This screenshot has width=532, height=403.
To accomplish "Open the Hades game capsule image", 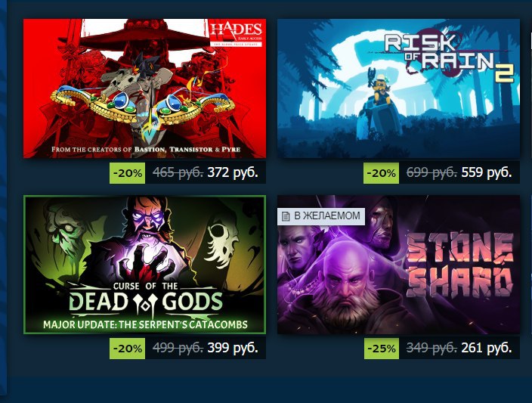I will (x=144, y=88).
